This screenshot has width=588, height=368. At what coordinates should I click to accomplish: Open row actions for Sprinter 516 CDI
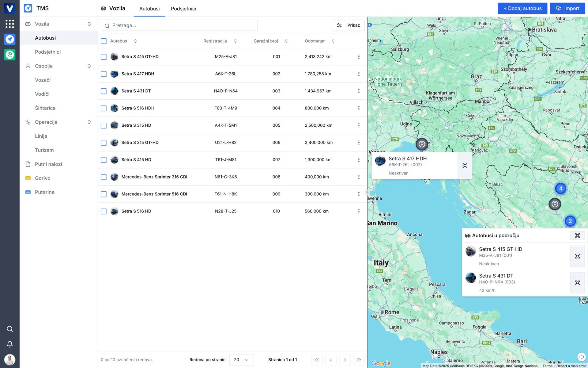click(x=359, y=194)
